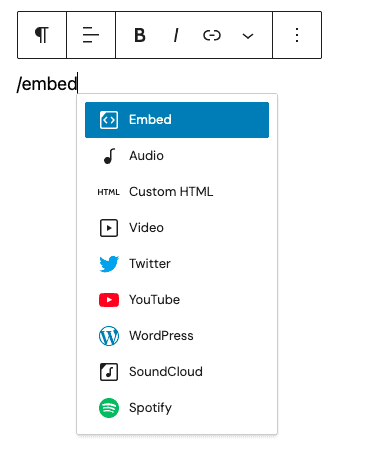Click the SoundCloud block icon
The image size is (379, 457).
109,372
